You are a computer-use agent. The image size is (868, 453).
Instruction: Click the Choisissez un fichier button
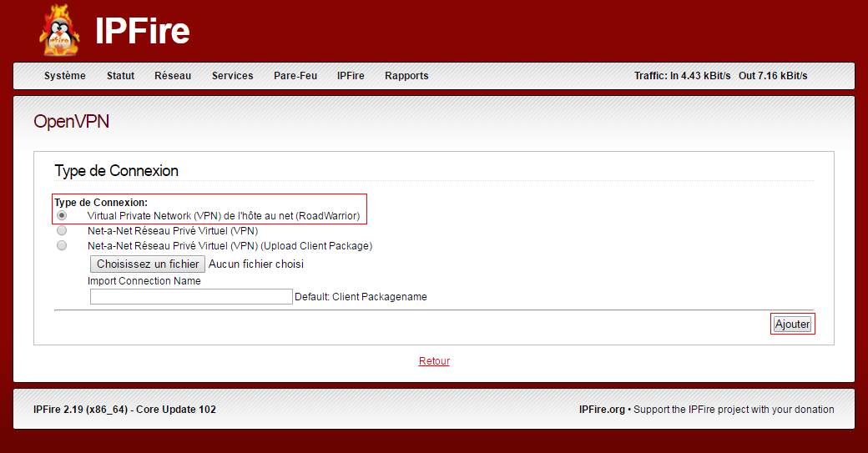coord(148,264)
